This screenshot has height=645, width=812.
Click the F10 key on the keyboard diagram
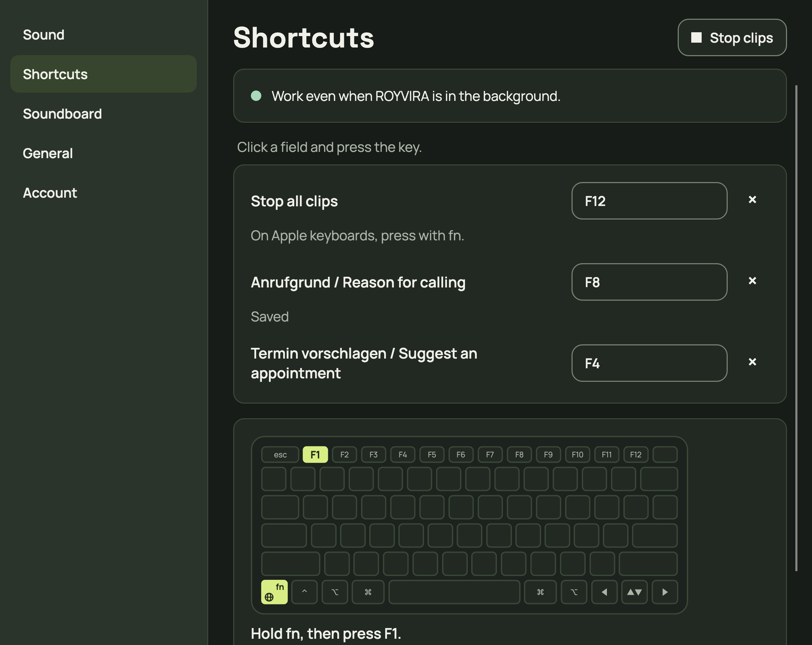pos(577,455)
